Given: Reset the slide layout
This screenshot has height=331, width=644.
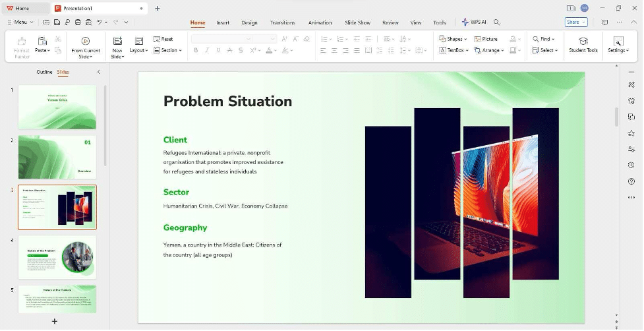Looking at the screenshot, I should (163, 39).
